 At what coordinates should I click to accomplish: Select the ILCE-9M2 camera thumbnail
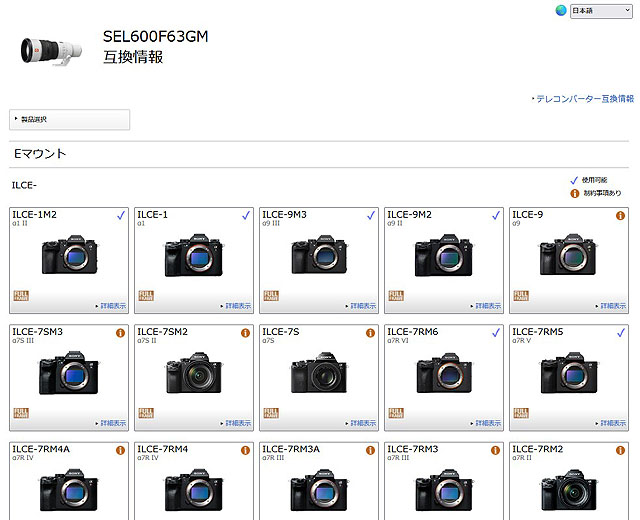[x=444, y=256]
